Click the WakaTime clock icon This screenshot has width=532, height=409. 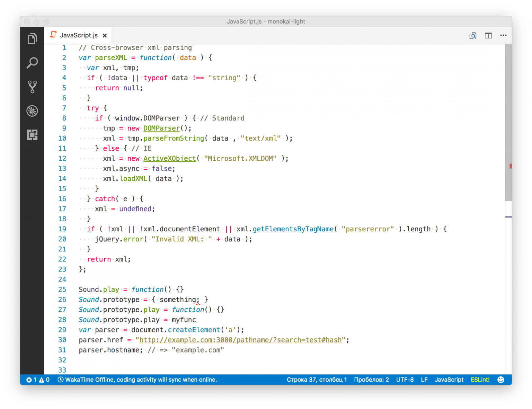[61, 380]
